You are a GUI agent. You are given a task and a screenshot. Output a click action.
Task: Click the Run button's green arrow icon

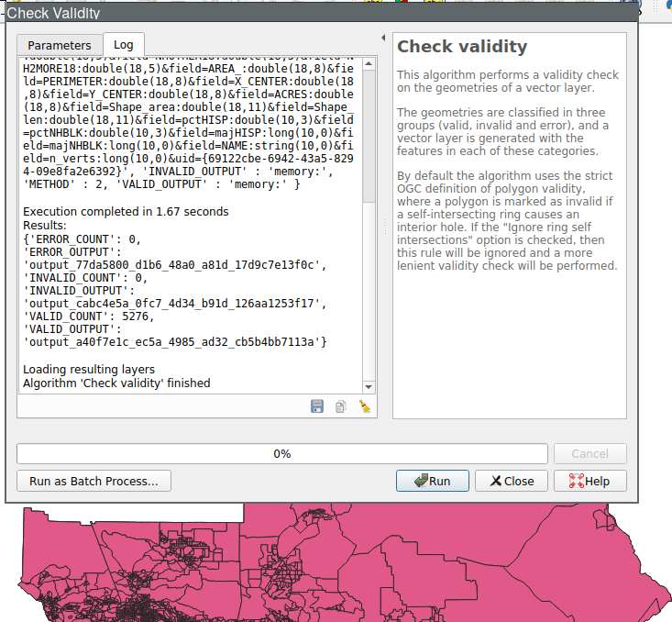click(x=420, y=481)
